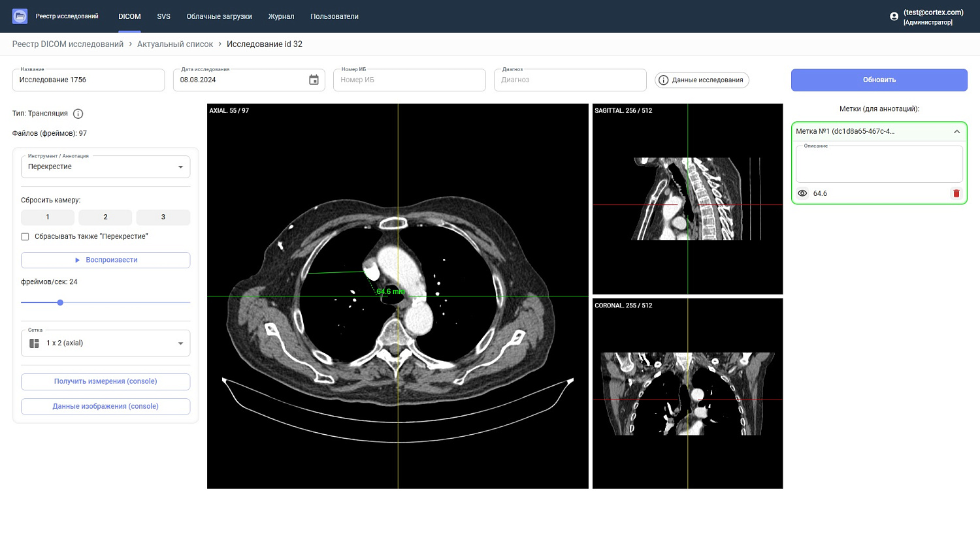The image size is (980, 551).
Task: Click info icon in Данные исследования
Action: (664, 80)
